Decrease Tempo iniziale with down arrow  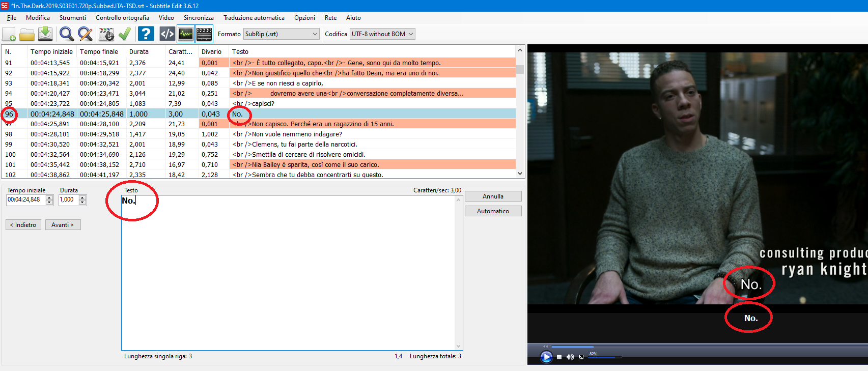click(49, 203)
